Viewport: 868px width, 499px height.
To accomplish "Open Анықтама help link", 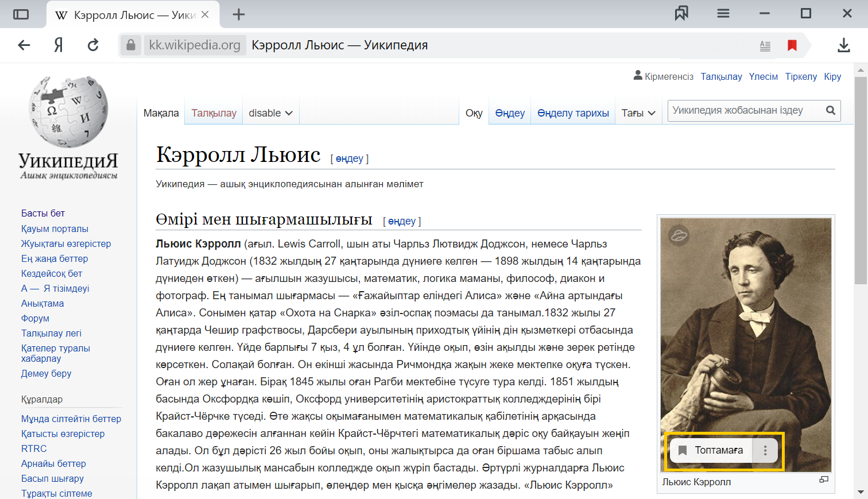I will coord(42,303).
